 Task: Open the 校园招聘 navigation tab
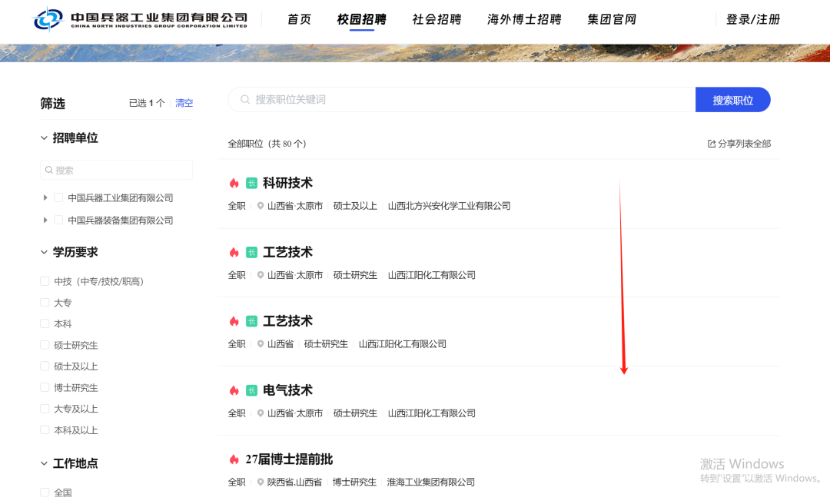(361, 19)
